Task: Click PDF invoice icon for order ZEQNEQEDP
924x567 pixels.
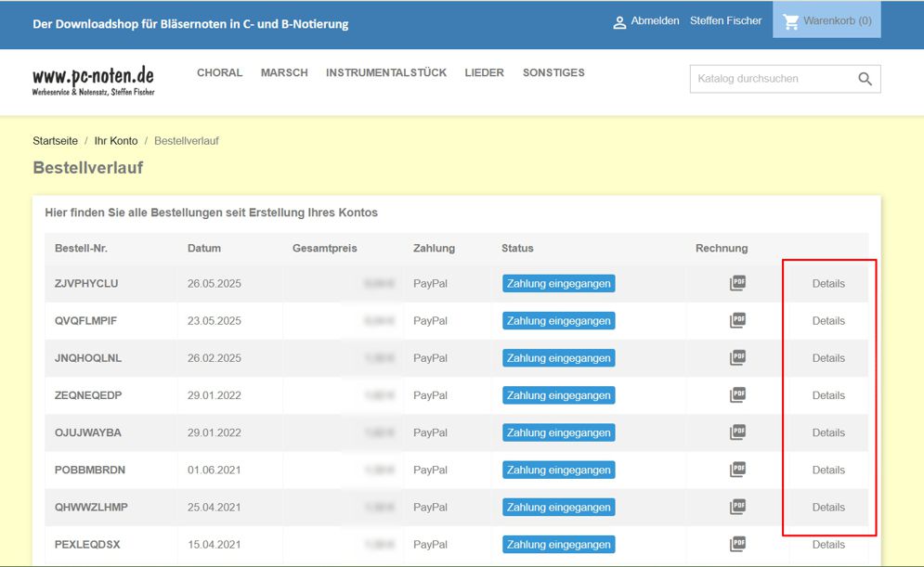Action: (737, 394)
